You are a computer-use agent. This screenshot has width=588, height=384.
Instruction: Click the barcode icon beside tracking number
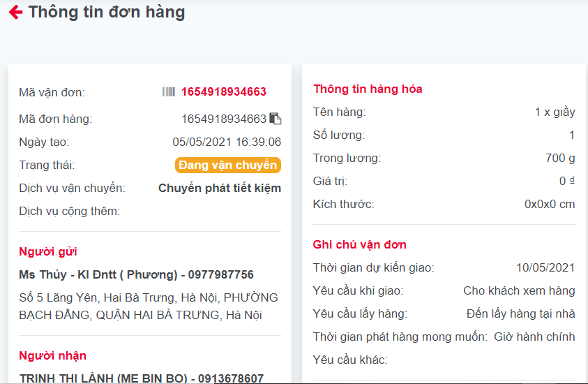169,91
